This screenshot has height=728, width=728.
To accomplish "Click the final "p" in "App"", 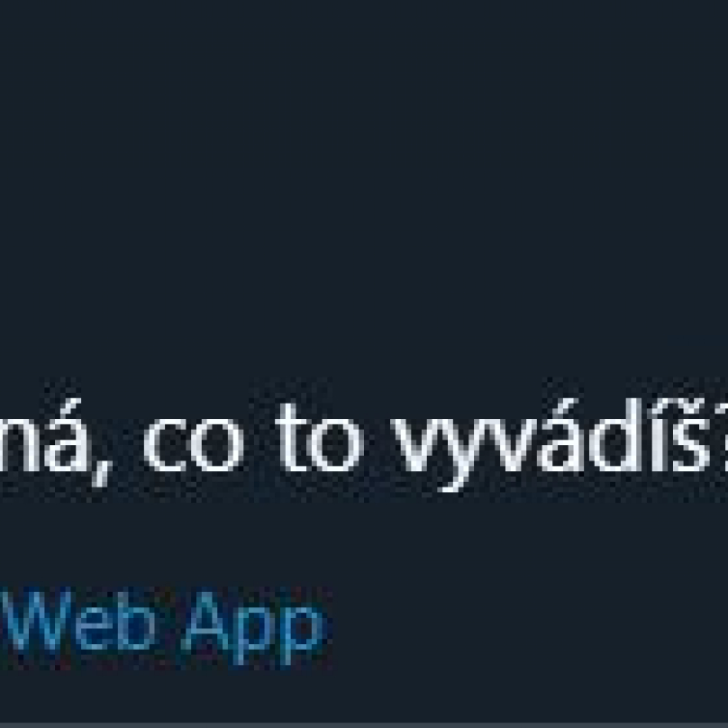I will point(303,633).
